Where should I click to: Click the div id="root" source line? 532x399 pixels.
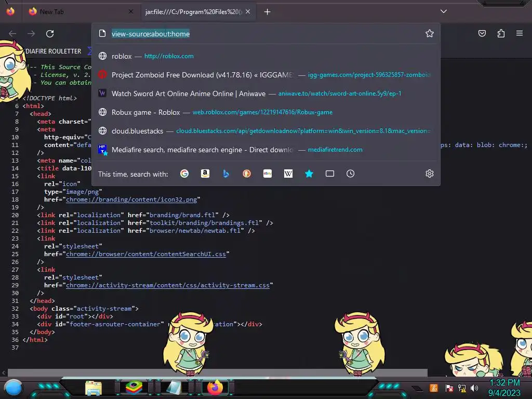tap(75, 316)
